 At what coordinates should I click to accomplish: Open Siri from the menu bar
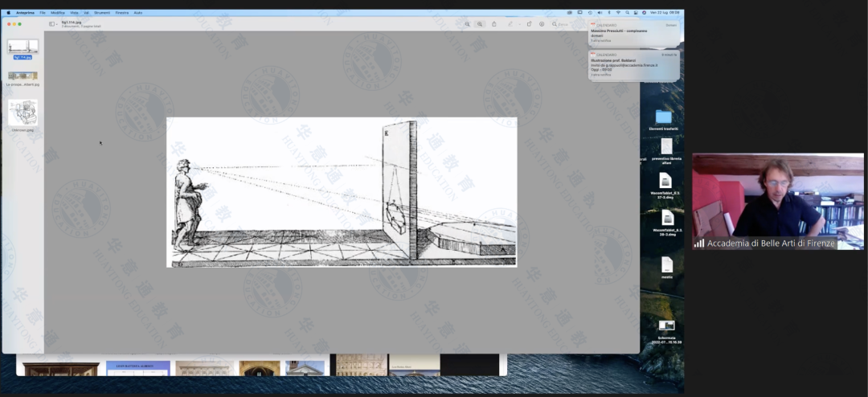click(x=645, y=12)
